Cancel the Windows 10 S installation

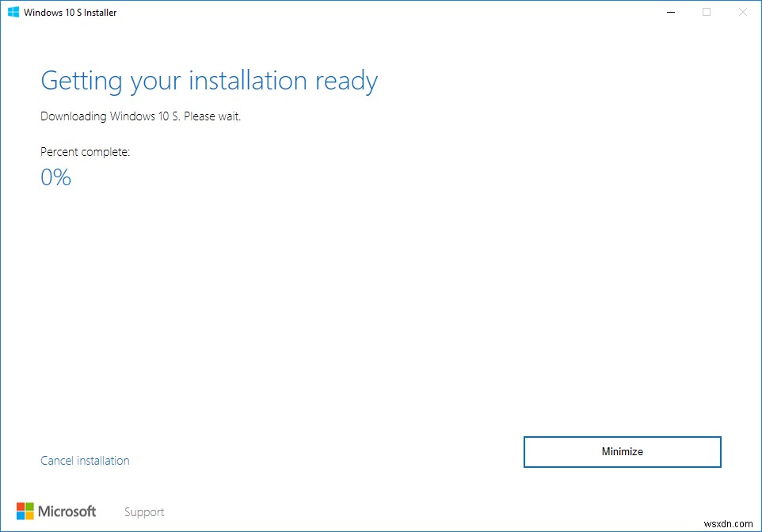tap(85, 460)
